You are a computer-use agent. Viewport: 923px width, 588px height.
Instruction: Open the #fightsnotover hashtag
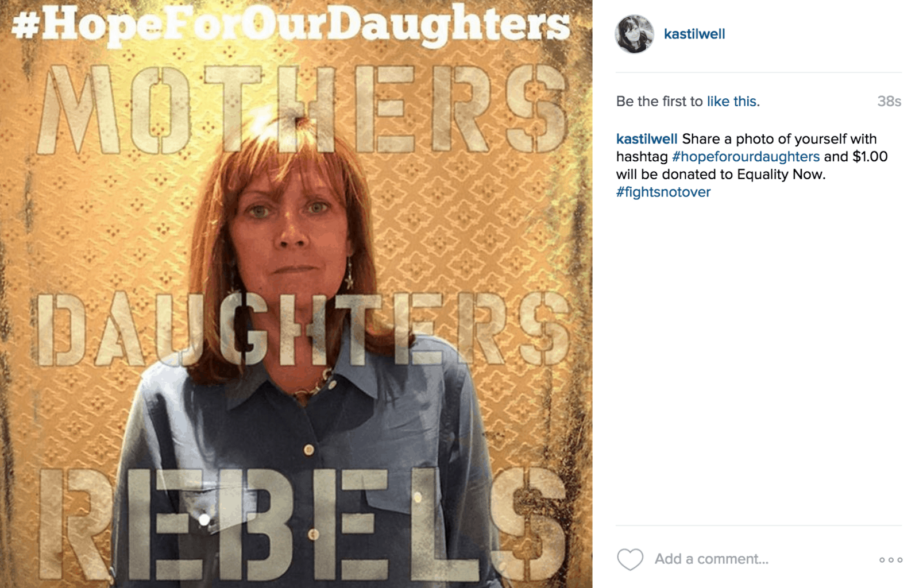(663, 192)
